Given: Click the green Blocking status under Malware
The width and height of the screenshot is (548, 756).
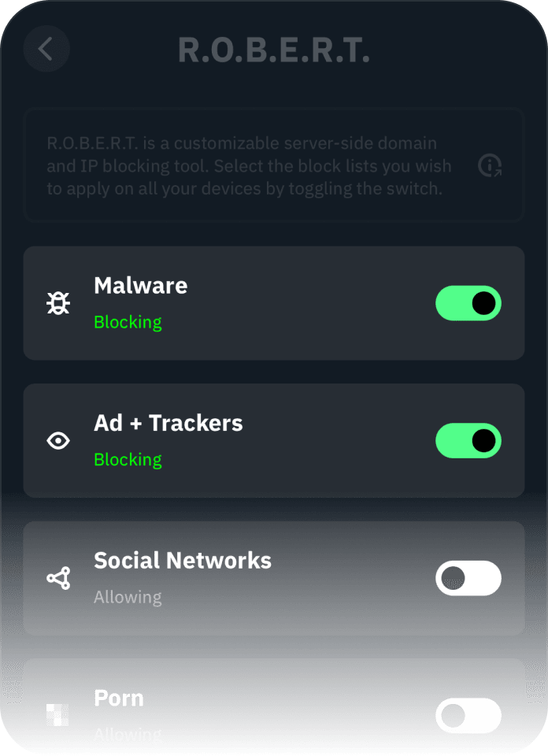Looking at the screenshot, I should point(128,322).
